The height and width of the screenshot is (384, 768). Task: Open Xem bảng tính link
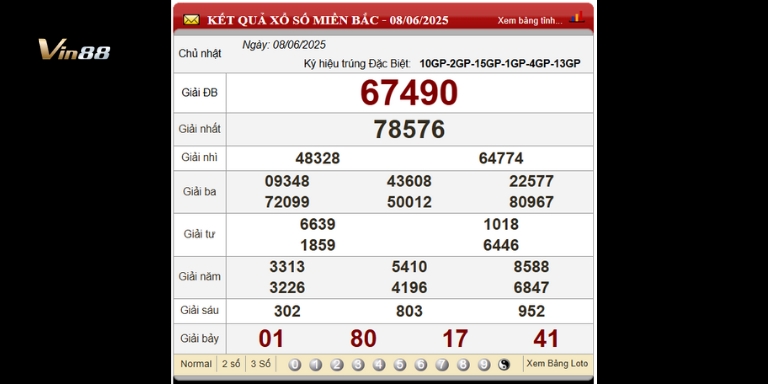coord(530,21)
